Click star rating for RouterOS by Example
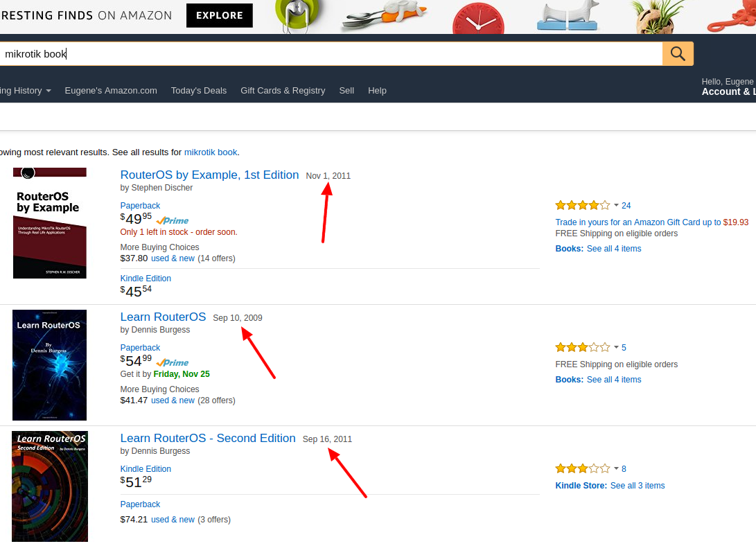Image resolution: width=756 pixels, height=546 pixels. pos(582,205)
